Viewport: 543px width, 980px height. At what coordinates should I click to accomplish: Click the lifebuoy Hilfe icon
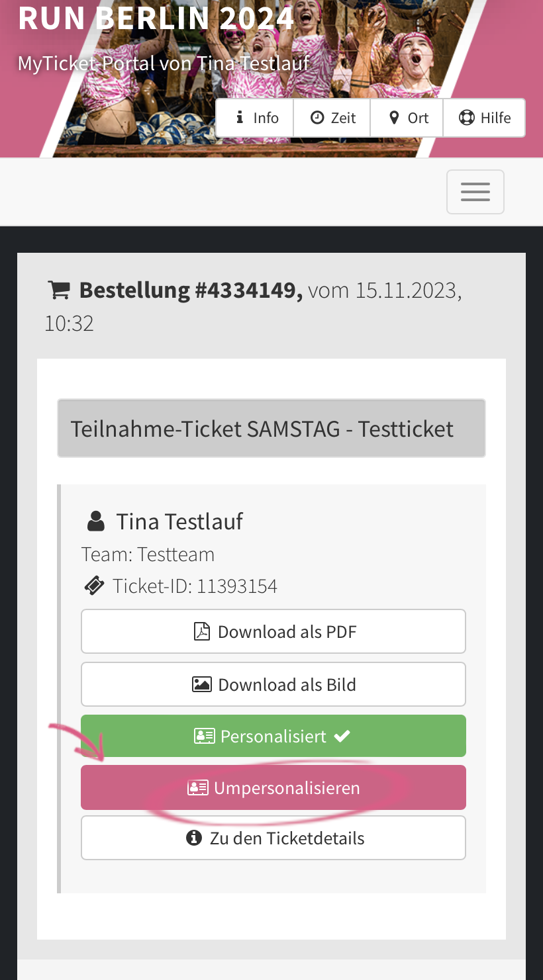coord(467,118)
